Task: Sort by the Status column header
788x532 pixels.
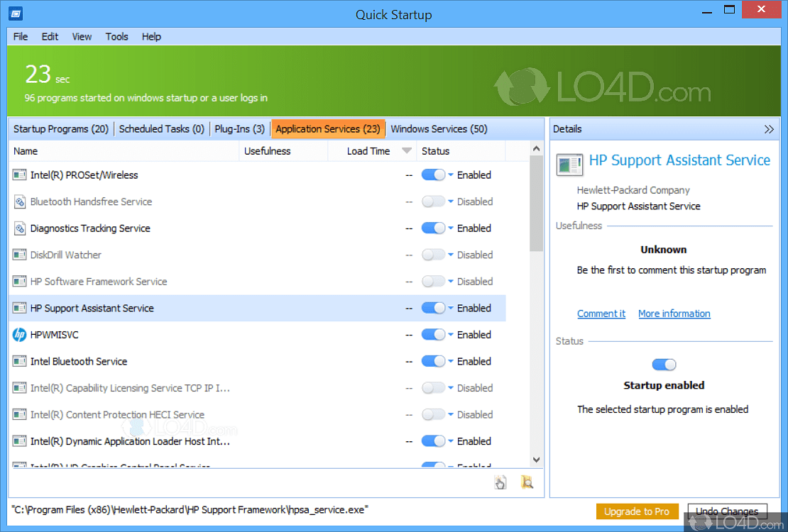Action: pos(461,150)
